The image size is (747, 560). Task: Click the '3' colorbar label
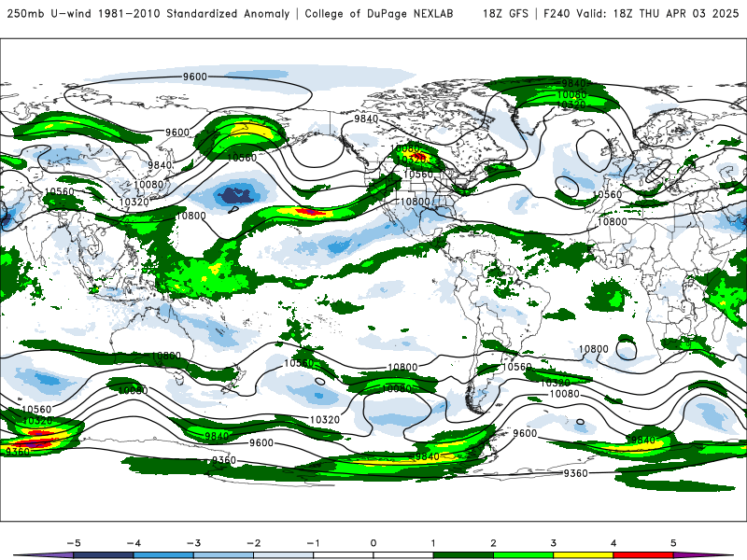coord(554,543)
